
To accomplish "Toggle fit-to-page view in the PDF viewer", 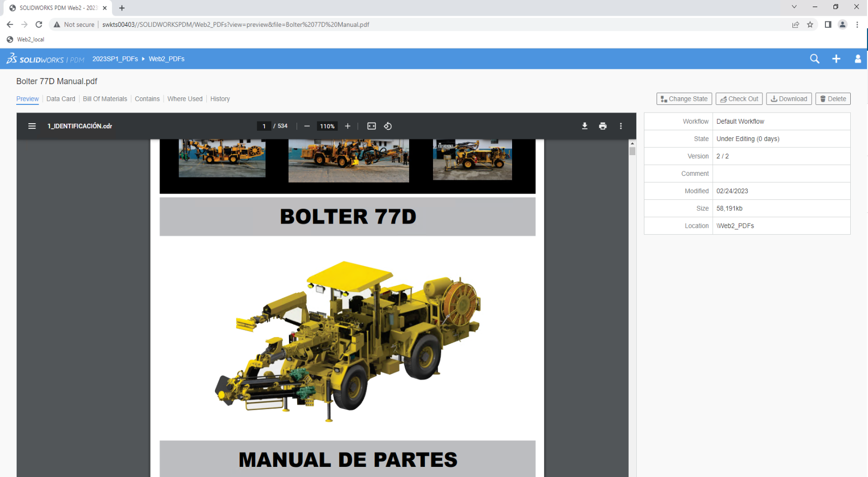I will 372,126.
